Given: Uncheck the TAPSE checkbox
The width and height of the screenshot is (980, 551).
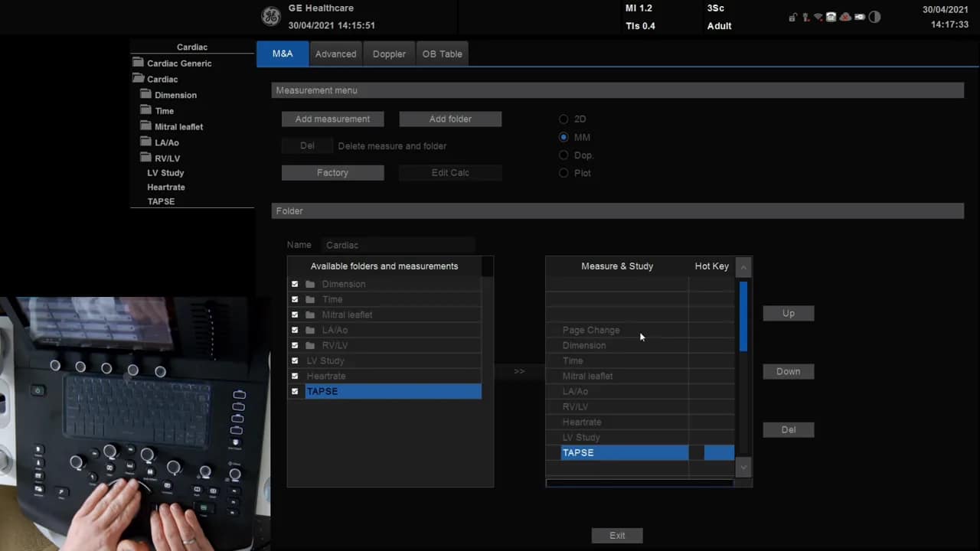Looking at the screenshot, I should tap(295, 391).
